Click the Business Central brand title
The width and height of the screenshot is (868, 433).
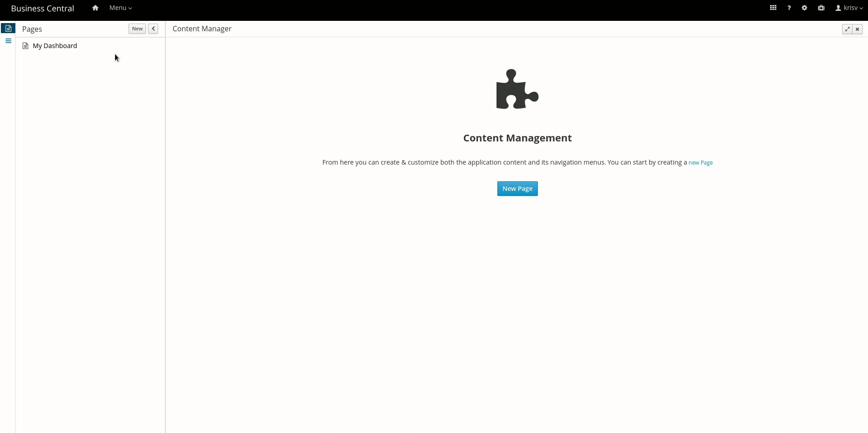click(x=43, y=9)
